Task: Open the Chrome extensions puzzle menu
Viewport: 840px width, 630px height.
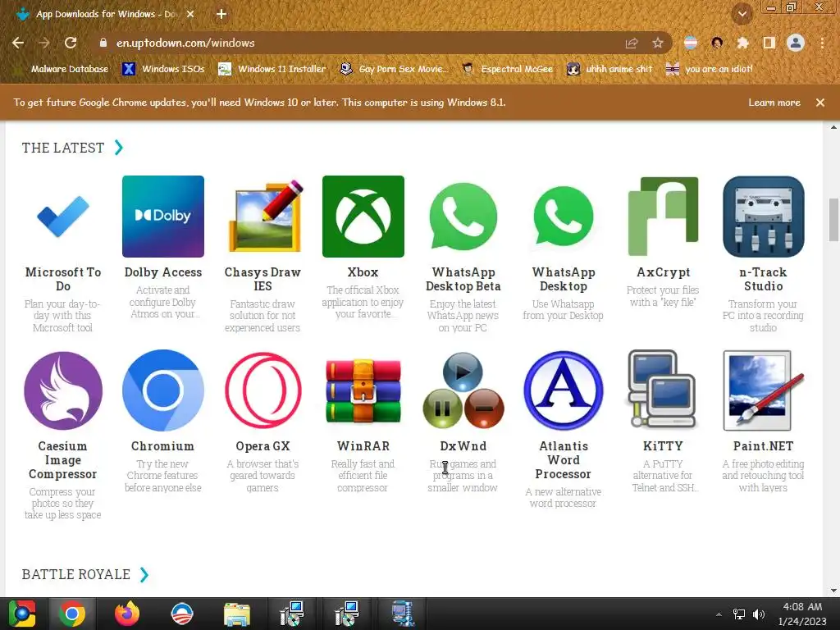Action: click(x=742, y=43)
